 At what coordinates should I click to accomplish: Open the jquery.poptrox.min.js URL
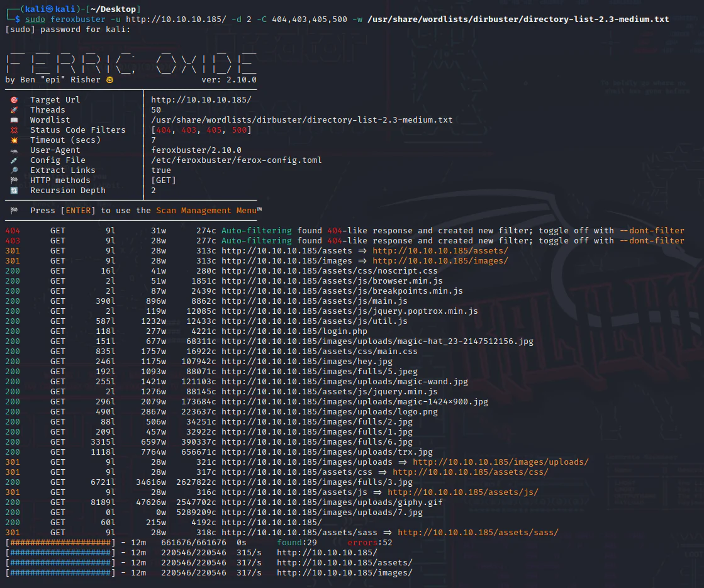(x=349, y=311)
